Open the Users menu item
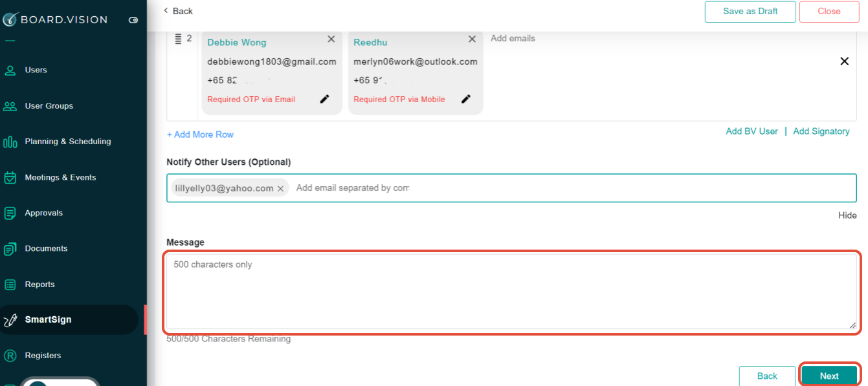Screen dimensions: 868x386 (x=36, y=70)
